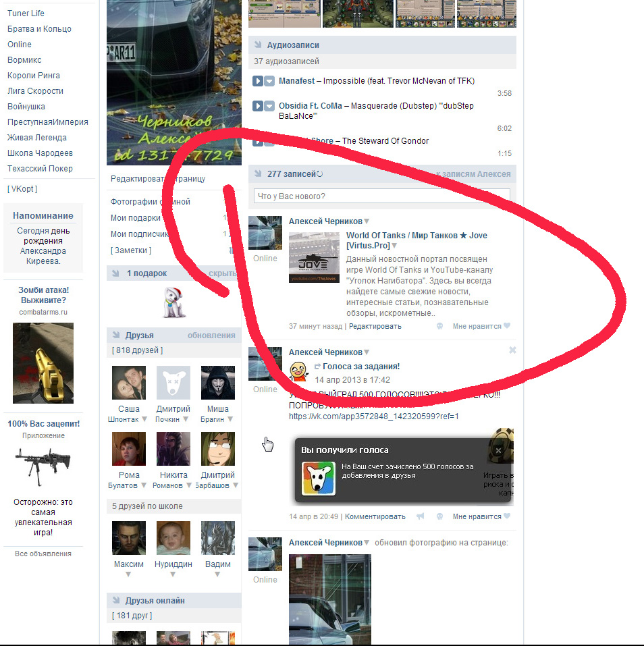The image size is (644, 646).
Task: Open Все объявления link
Action: click(x=43, y=554)
